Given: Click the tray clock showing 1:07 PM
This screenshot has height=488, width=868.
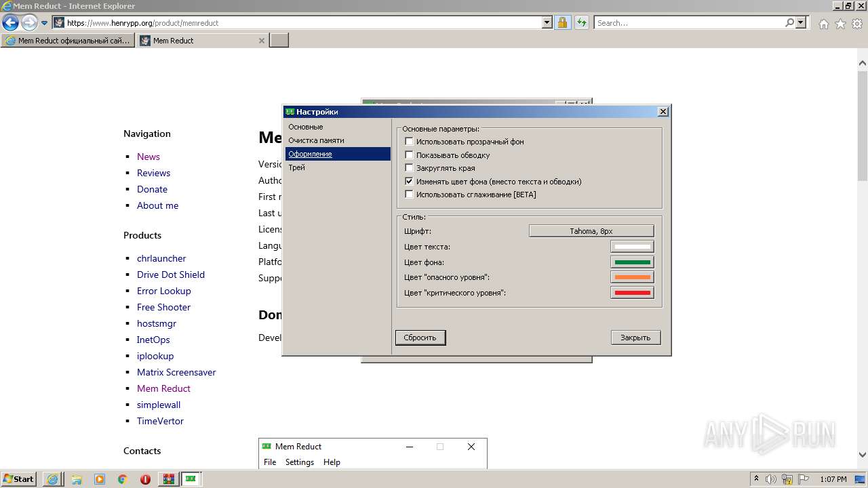Looking at the screenshot, I should coord(833,479).
